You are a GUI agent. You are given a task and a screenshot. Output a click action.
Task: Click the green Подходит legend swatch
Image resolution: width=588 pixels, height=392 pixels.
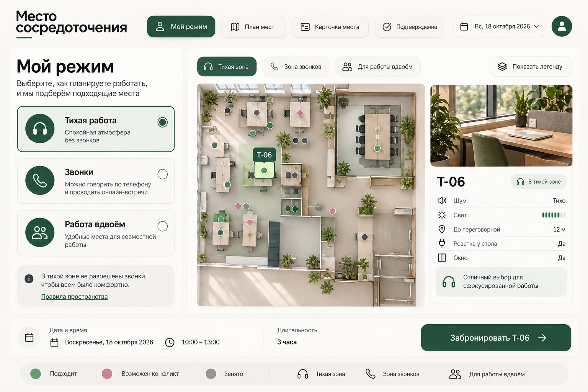36,374
